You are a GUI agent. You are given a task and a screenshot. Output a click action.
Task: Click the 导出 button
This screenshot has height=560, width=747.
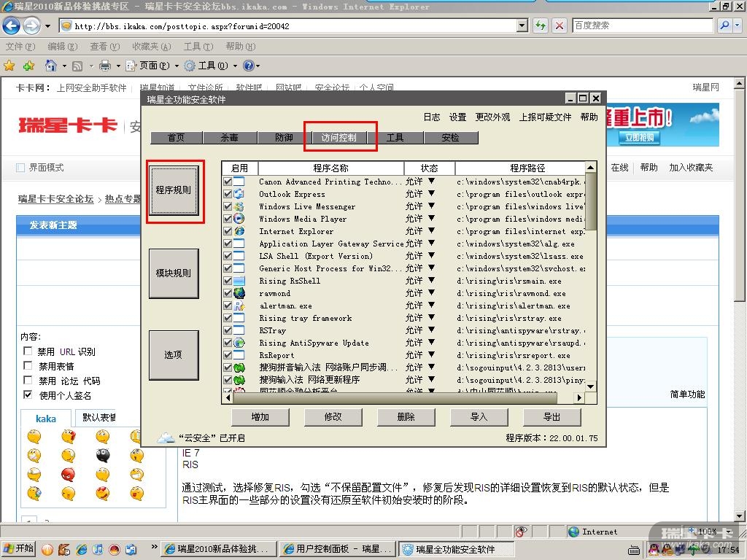pos(551,417)
